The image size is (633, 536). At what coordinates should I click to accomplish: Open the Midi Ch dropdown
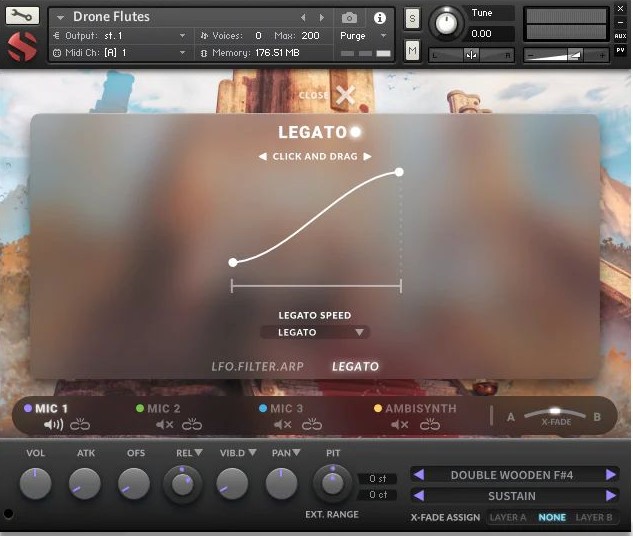coord(182,52)
